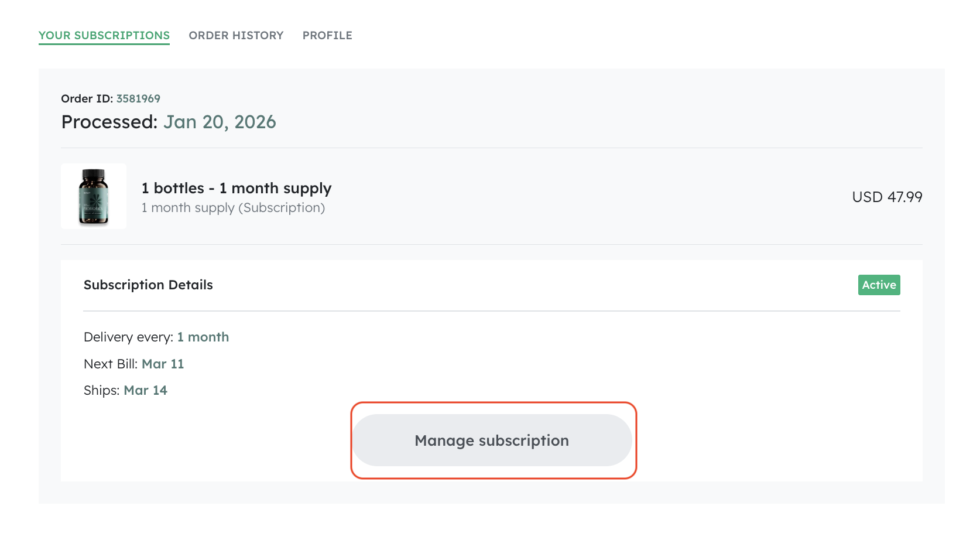This screenshot has height=533, width=980.
Task: Click the probiotics bottle product thumbnail
Action: (x=94, y=196)
